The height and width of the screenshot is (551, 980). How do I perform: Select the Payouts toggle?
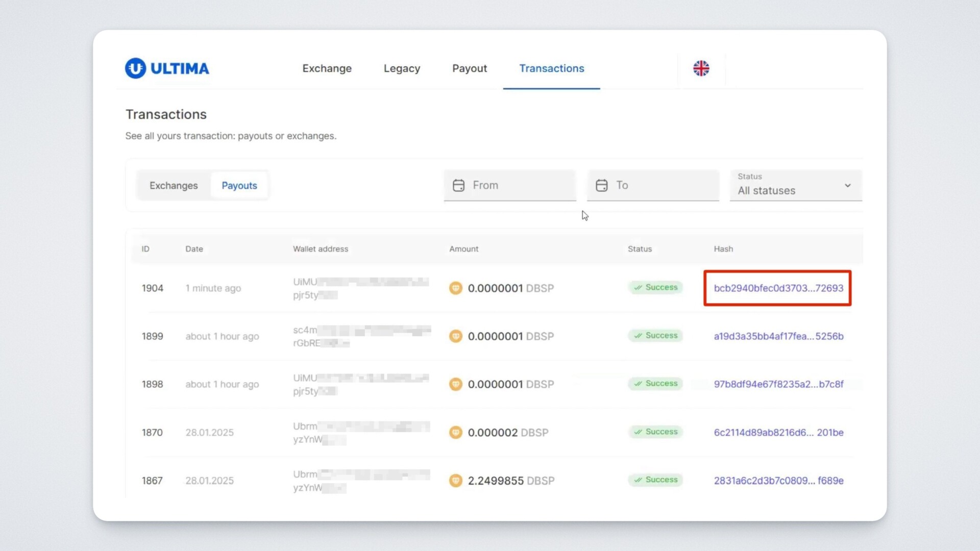tap(239, 186)
